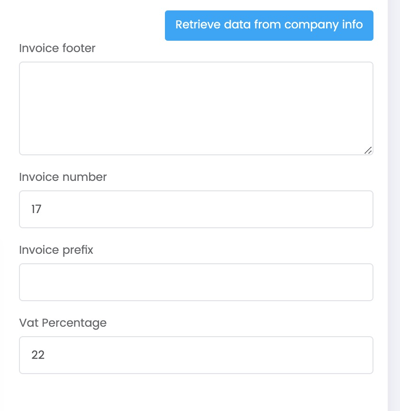Viewport: 400px width, 411px height.
Task: Click the middle of the Invoice footer box
Action: pos(196,108)
